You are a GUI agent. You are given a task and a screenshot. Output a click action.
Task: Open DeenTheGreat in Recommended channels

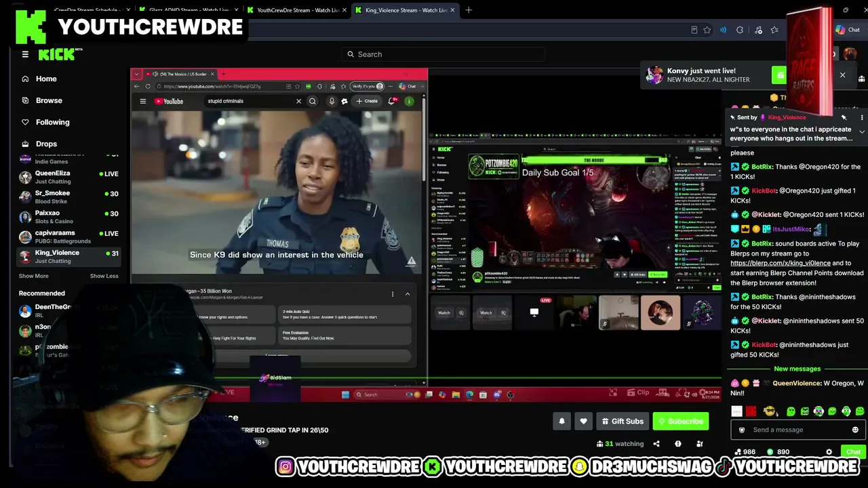(45, 310)
